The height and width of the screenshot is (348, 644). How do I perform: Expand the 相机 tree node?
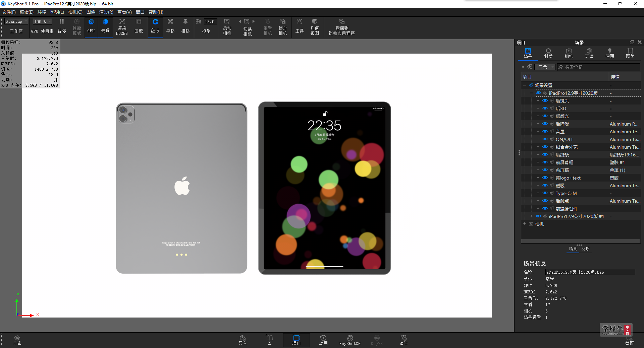(x=525, y=224)
